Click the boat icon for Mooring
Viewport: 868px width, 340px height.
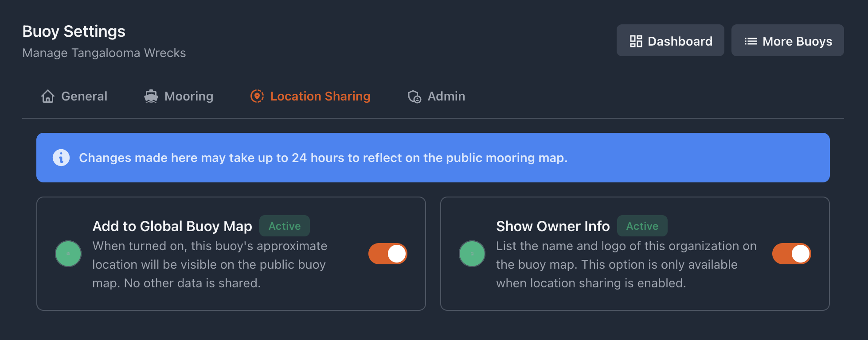pyautogui.click(x=151, y=96)
